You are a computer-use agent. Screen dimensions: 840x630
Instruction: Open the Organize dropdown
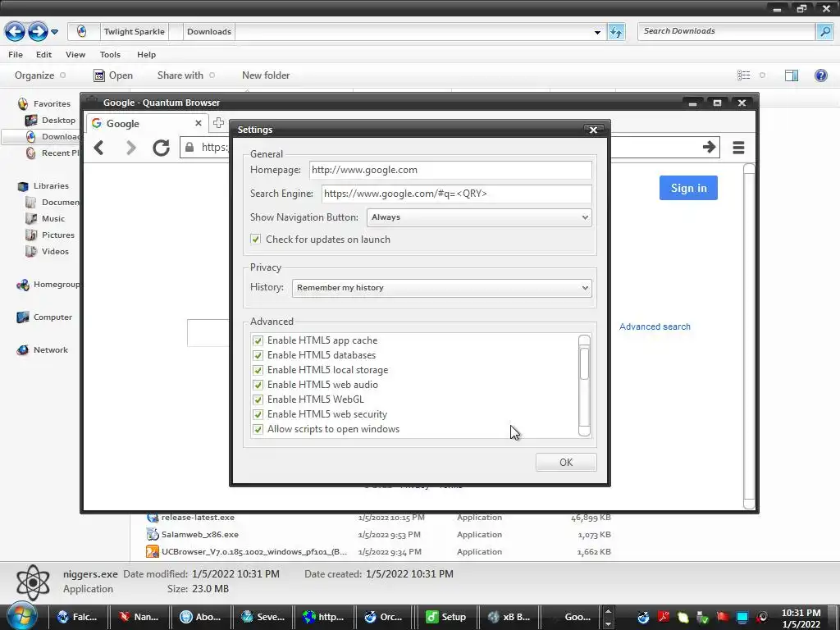[x=39, y=75]
